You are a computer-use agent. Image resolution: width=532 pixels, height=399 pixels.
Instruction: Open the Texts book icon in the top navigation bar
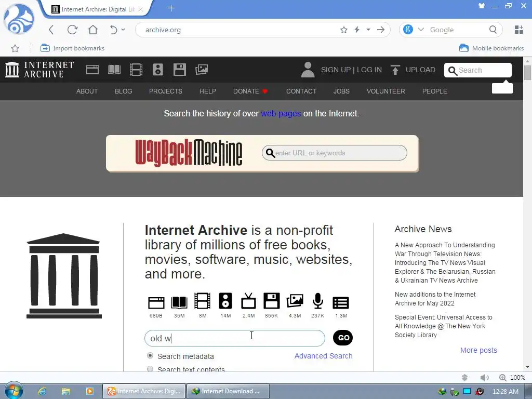[x=114, y=70]
